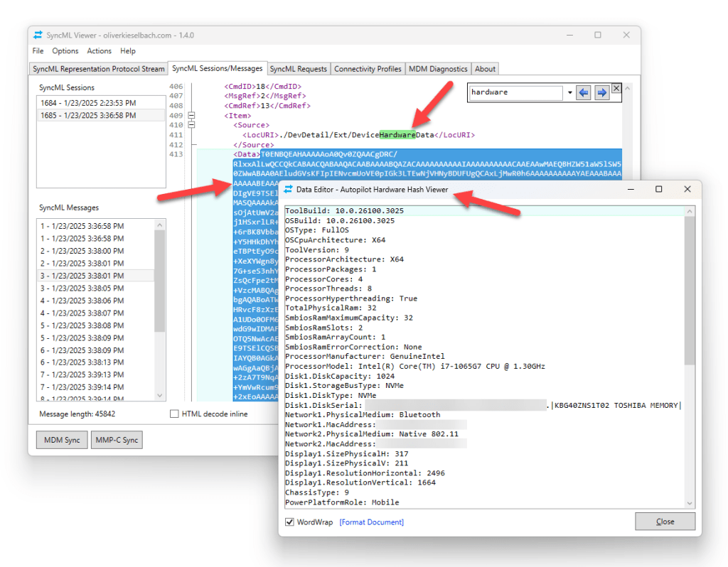
Task: Trigger an MMP-C Sync
Action: coord(116,439)
